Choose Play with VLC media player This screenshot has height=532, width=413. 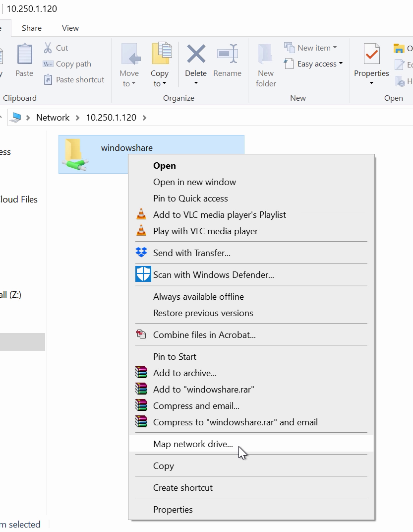click(x=251, y=231)
